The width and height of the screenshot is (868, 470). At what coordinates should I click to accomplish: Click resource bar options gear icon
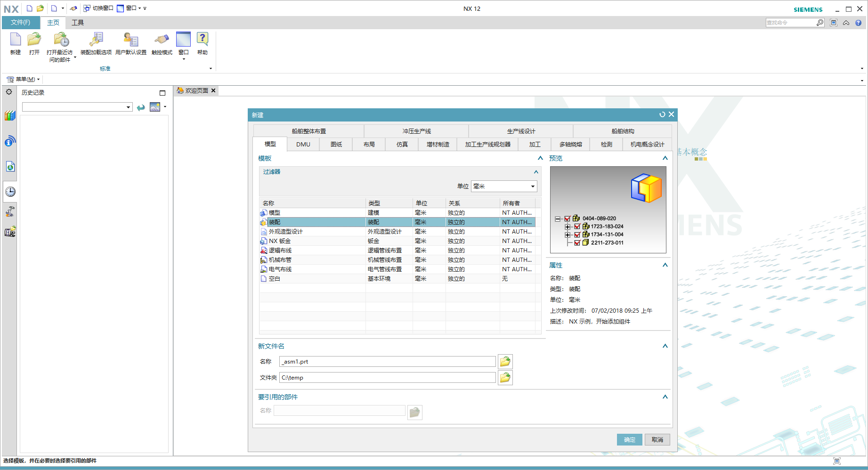click(9, 92)
